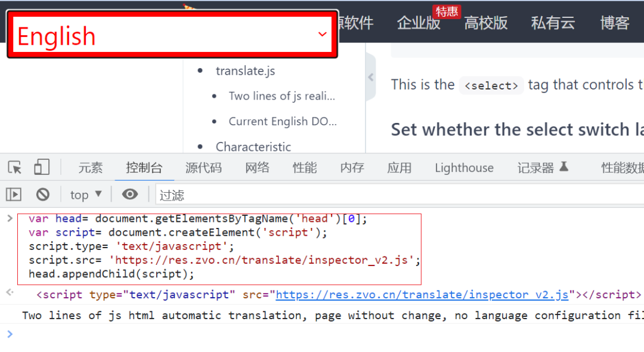
Task: Switch to the 控制台 tab
Action: pyautogui.click(x=144, y=168)
